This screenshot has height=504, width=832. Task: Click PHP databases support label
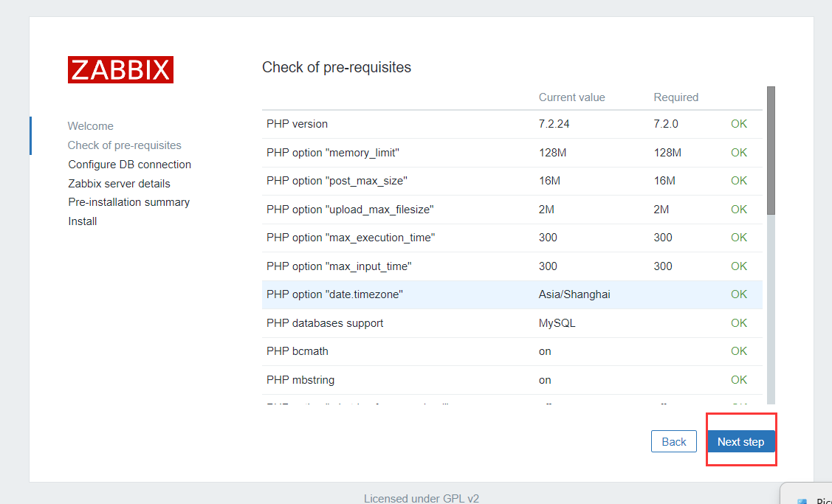pyautogui.click(x=325, y=323)
